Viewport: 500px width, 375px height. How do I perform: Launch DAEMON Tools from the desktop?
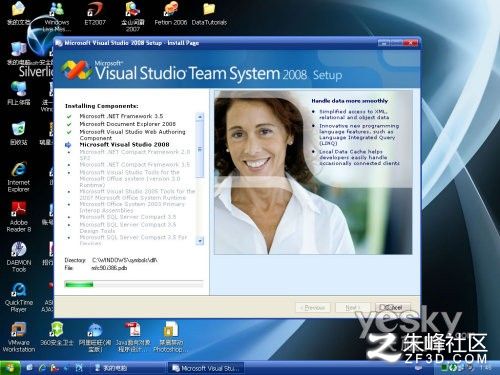[19, 257]
